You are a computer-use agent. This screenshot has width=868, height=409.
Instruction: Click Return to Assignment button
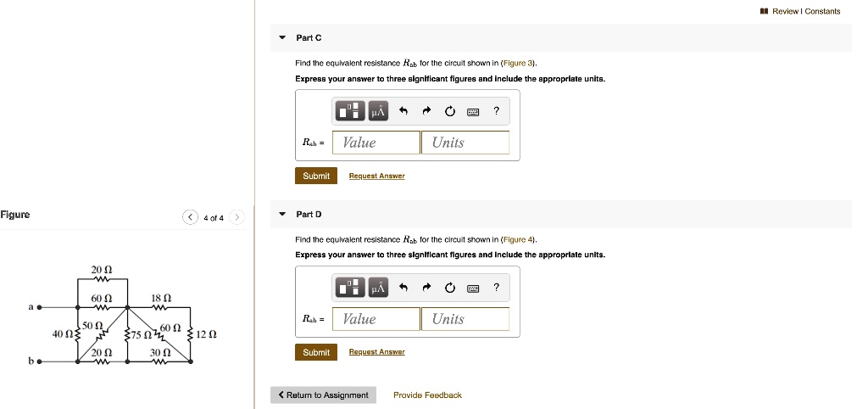click(x=323, y=395)
